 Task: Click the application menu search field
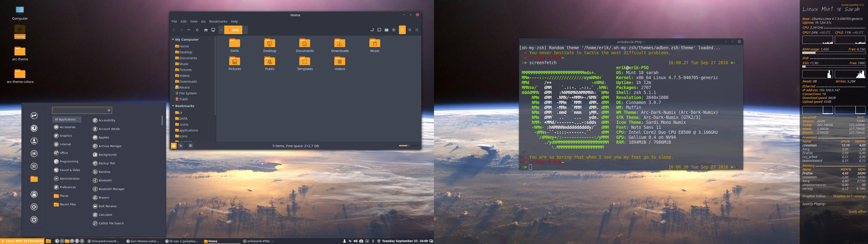point(80,110)
